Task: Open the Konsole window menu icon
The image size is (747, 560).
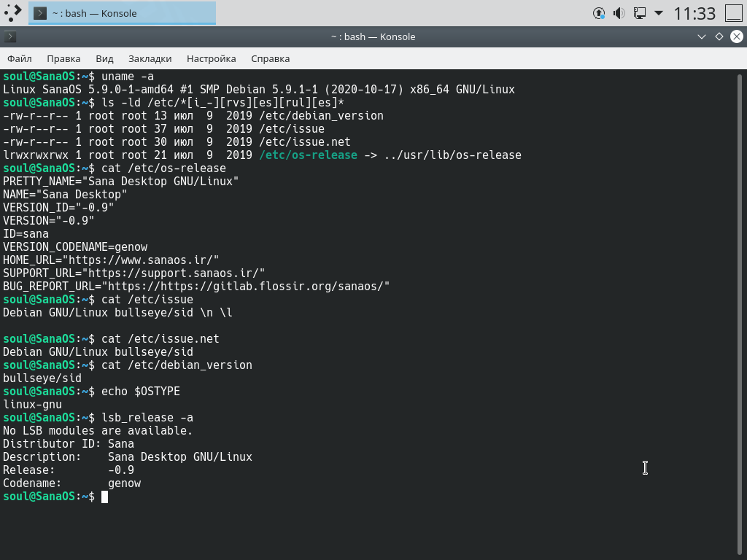Action: (x=10, y=36)
